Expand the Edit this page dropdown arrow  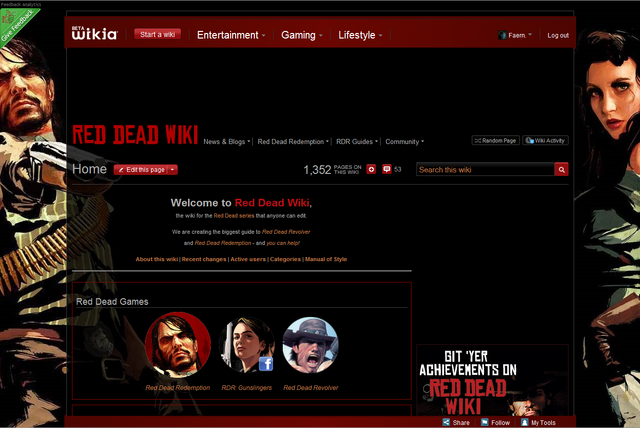click(x=173, y=170)
